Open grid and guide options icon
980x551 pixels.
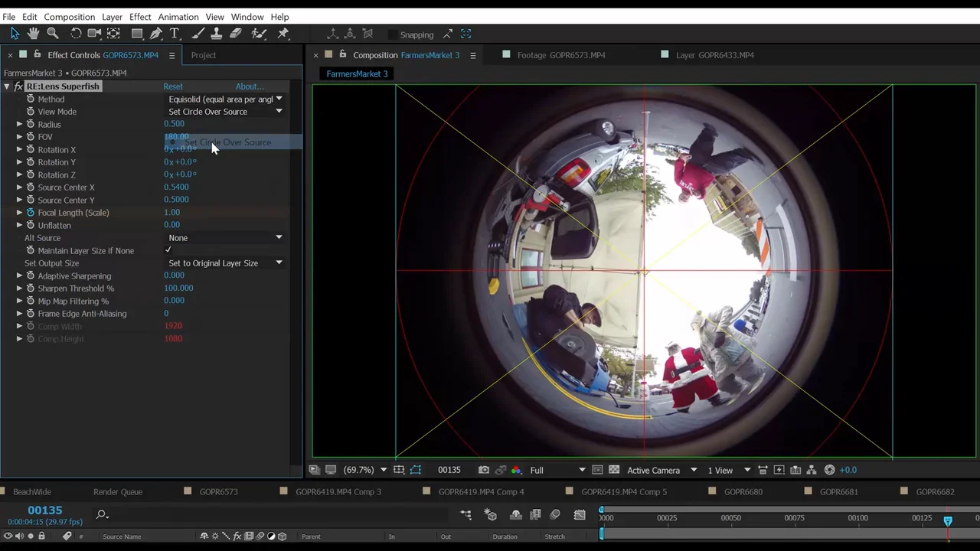[399, 470]
